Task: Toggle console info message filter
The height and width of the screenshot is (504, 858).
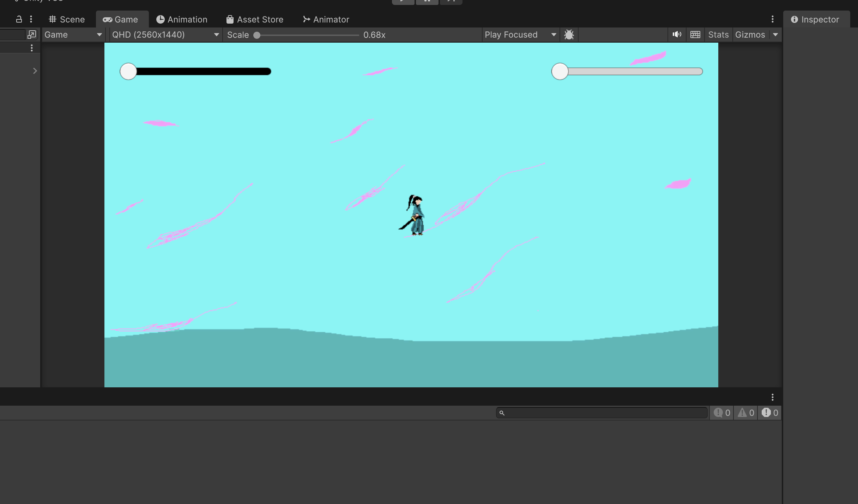Action: [x=722, y=413]
